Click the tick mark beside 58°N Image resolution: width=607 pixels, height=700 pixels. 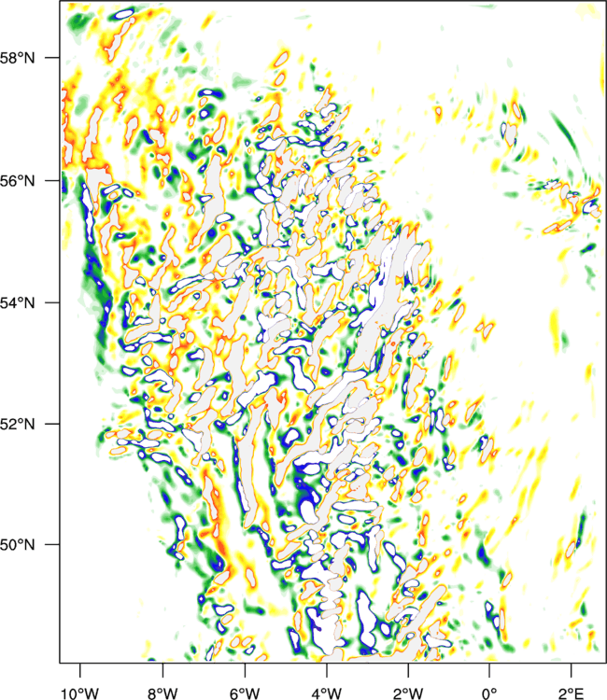[x=52, y=58]
